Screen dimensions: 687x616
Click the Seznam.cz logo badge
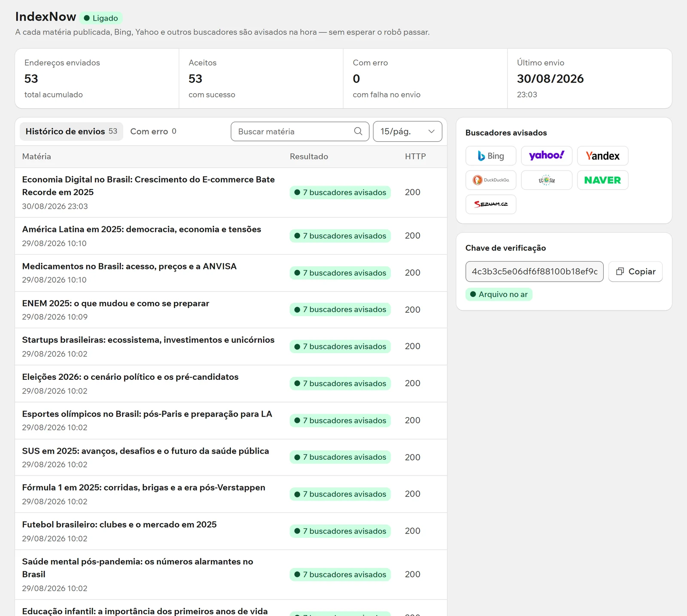click(491, 204)
